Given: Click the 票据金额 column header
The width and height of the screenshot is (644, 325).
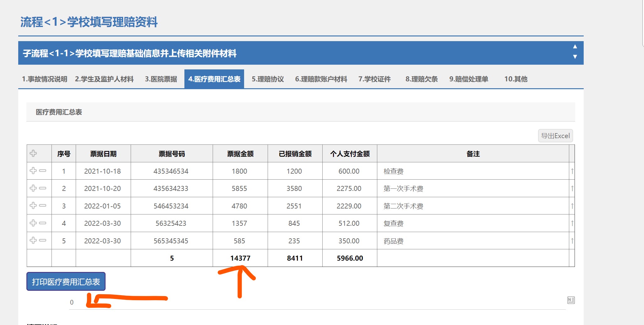Looking at the screenshot, I should click(240, 154).
